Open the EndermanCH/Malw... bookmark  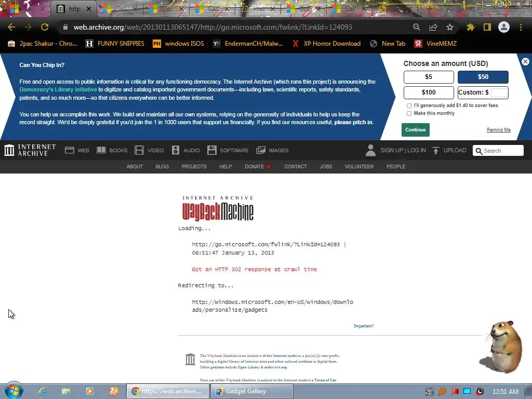tap(248, 44)
